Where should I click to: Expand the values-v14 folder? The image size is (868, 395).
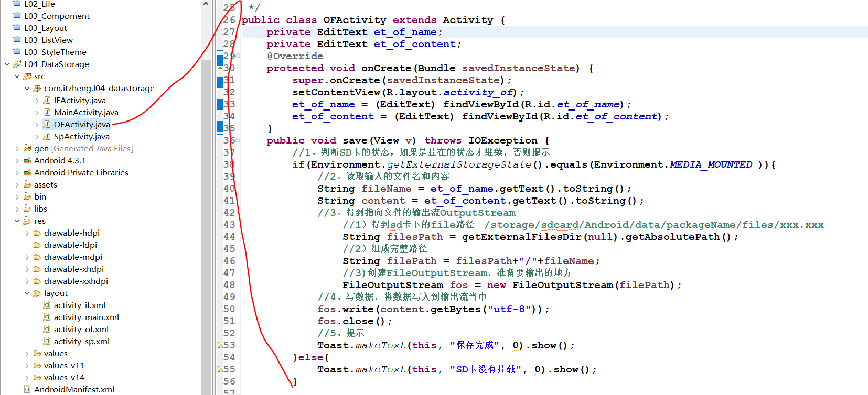pyautogui.click(x=27, y=378)
